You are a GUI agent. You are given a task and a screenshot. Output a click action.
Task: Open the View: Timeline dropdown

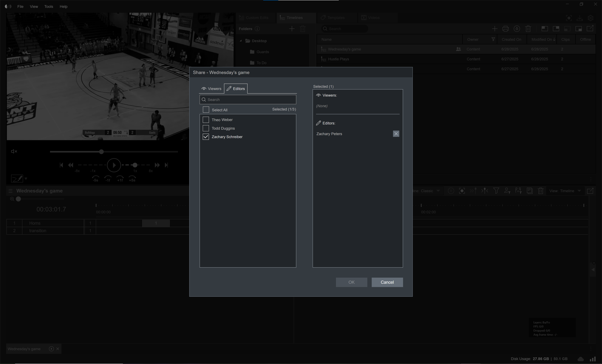click(565, 191)
